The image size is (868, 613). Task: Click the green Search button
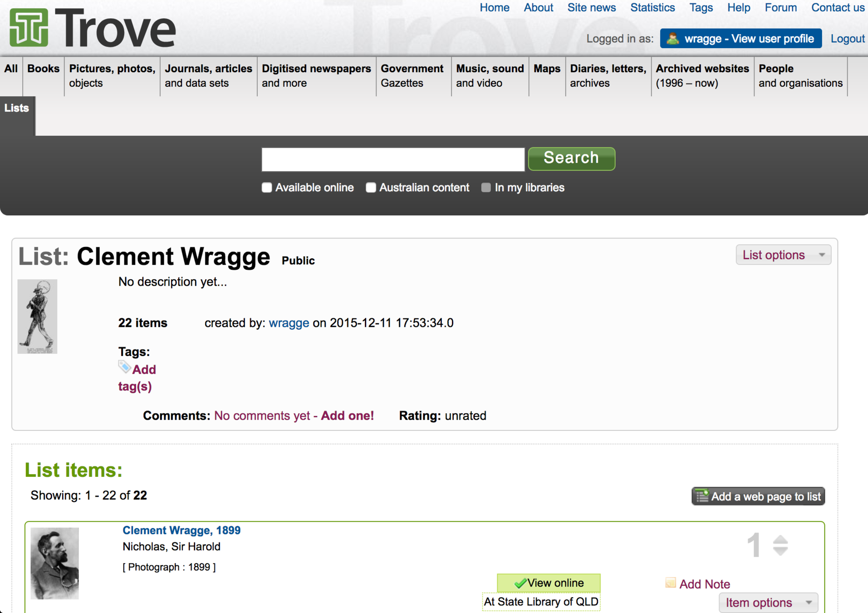coord(571,158)
